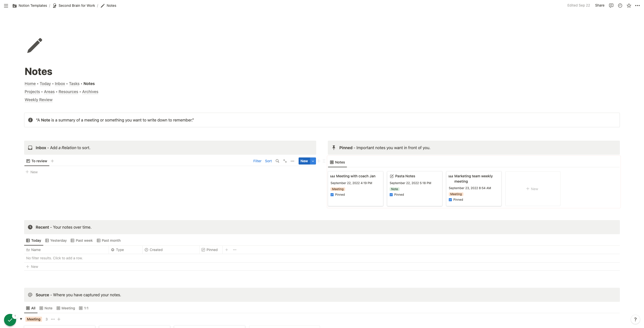Open Inbox view as full page
The image size is (644, 328).
pos(285,161)
